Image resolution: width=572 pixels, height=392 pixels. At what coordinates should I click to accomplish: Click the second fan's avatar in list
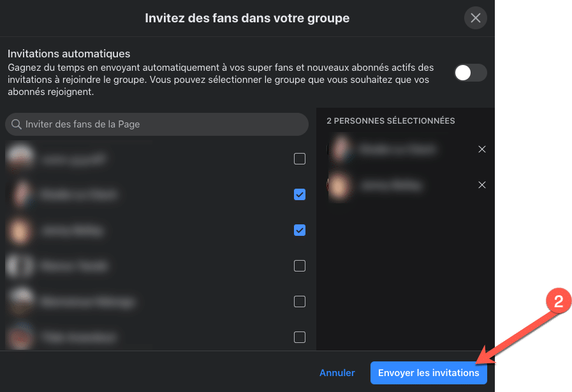[x=20, y=194]
